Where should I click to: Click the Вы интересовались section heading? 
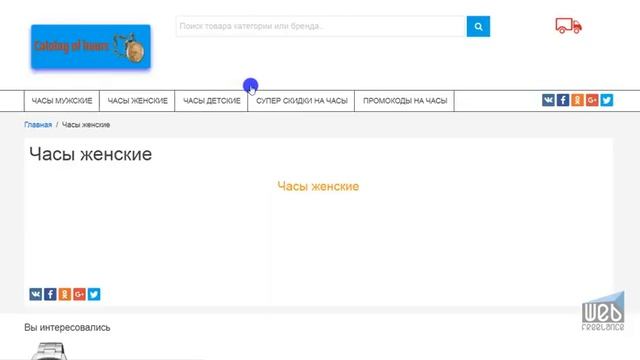[67, 327]
